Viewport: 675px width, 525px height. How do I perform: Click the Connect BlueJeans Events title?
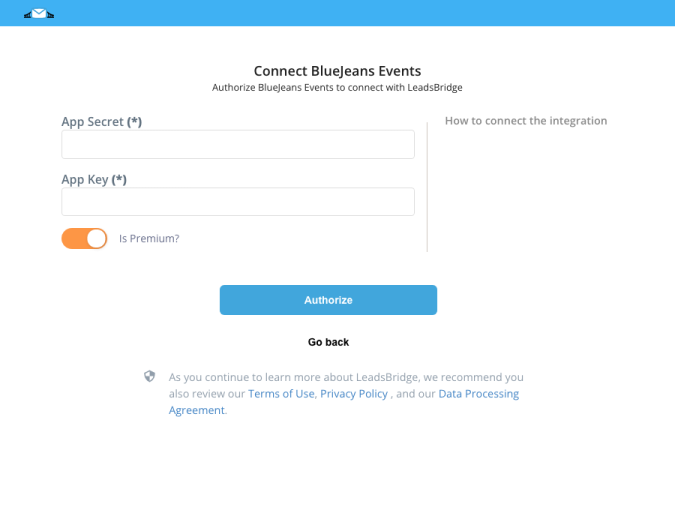[x=338, y=71]
